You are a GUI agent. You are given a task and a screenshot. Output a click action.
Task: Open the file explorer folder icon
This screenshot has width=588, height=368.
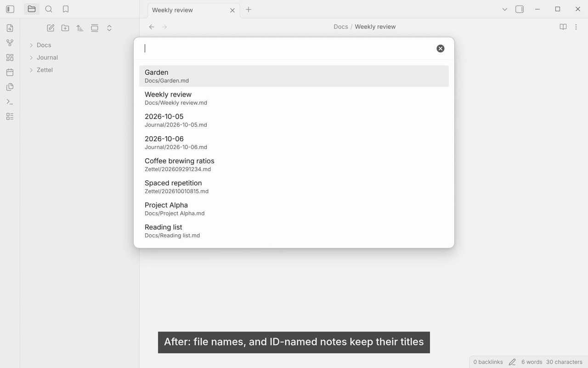click(32, 9)
